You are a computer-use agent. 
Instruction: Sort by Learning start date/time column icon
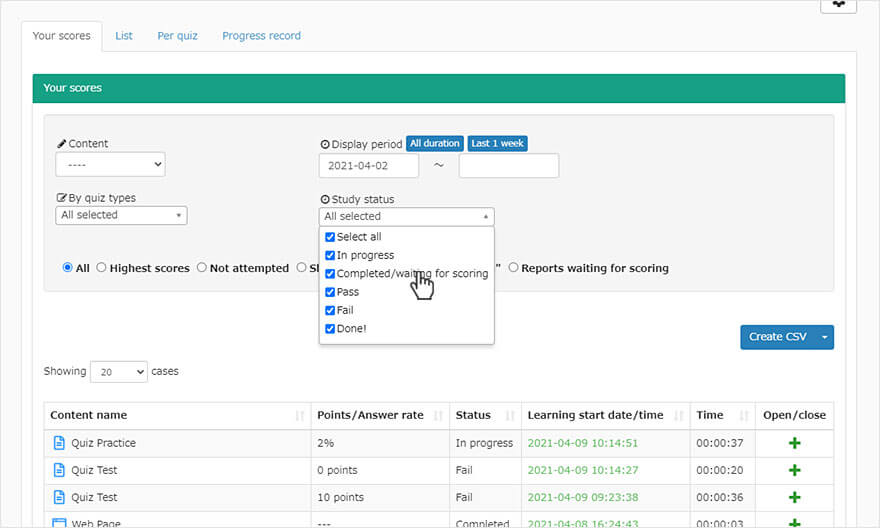[680, 416]
